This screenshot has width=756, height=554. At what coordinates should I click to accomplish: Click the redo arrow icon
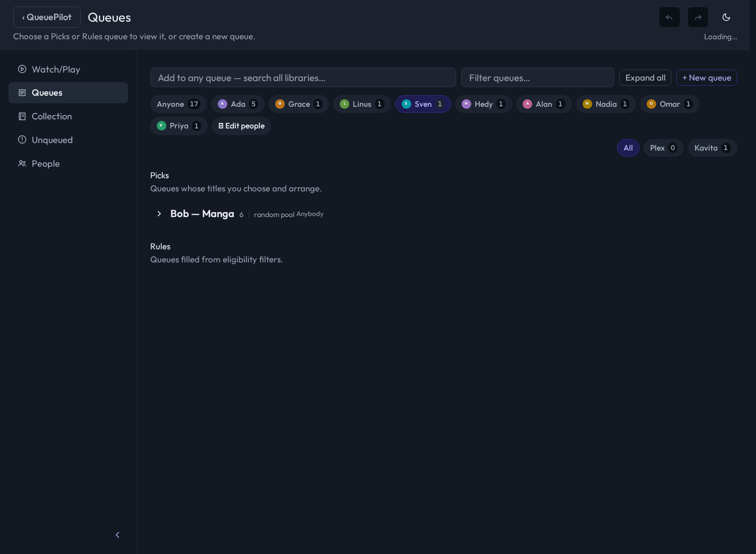(x=698, y=17)
